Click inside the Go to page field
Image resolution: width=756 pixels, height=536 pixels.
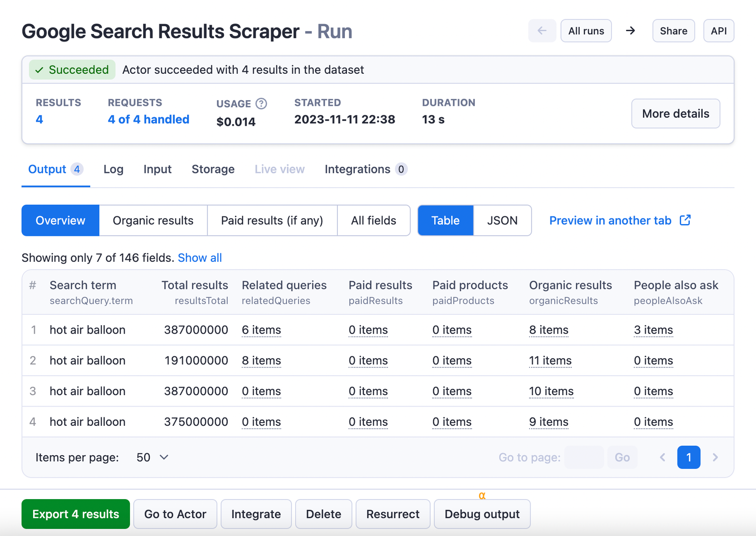[x=584, y=457]
